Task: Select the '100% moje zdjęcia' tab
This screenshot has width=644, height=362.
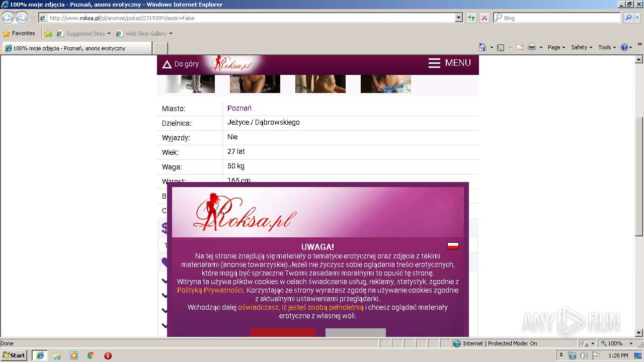Action: pos(76,48)
